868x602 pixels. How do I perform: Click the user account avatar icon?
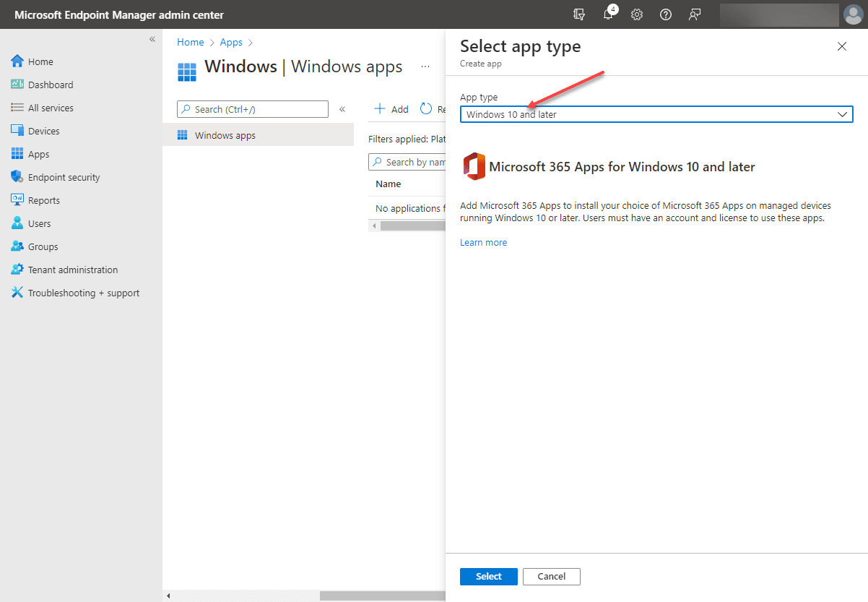(x=853, y=14)
